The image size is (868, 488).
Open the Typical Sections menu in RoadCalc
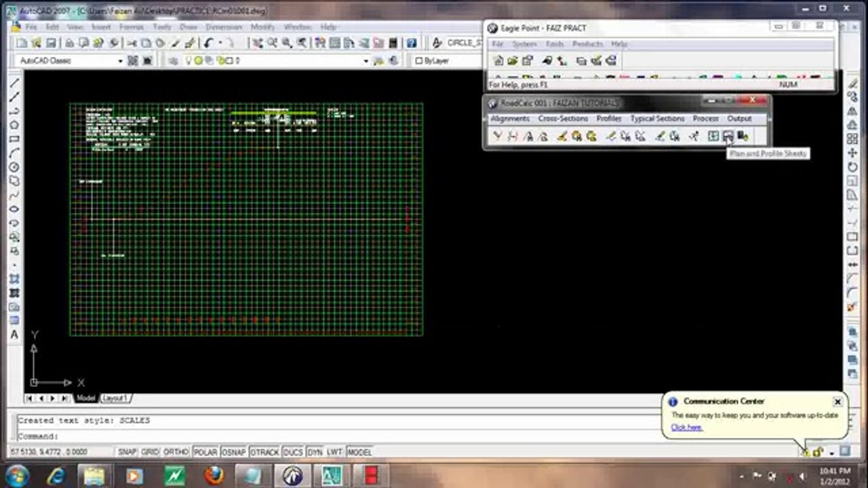point(657,119)
